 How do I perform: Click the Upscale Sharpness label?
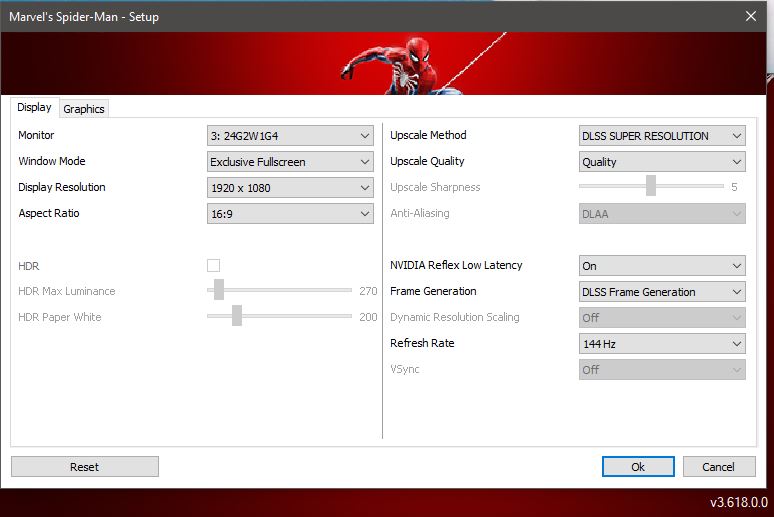point(435,187)
